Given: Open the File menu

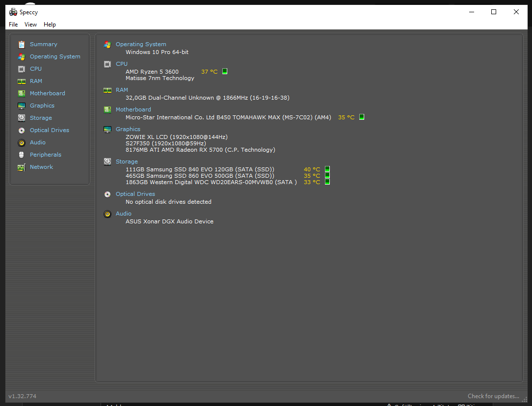Looking at the screenshot, I should [x=13, y=25].
